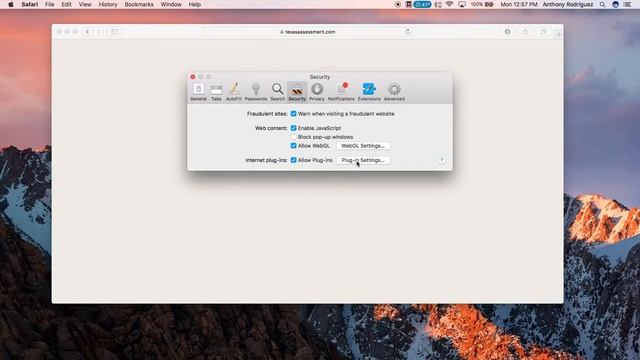640x360 pixels.
Task: Open the General preferences pane
Action: pos(198,92)
